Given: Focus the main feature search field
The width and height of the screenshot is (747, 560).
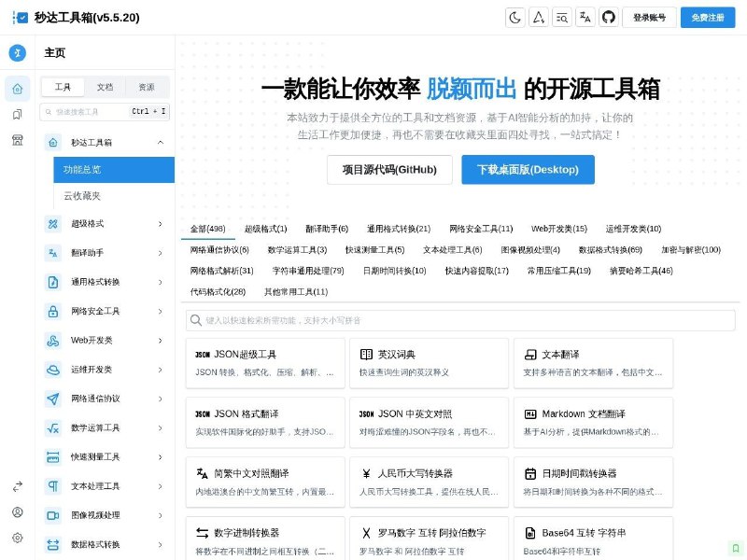Looking at the screenshot, I should coord(460,320).
